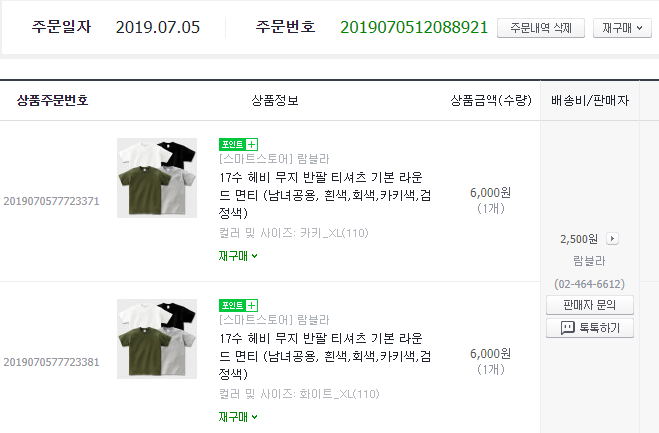Start a chat with the 톡톡하기 speech-bubble button

click(x=590, y=327)
